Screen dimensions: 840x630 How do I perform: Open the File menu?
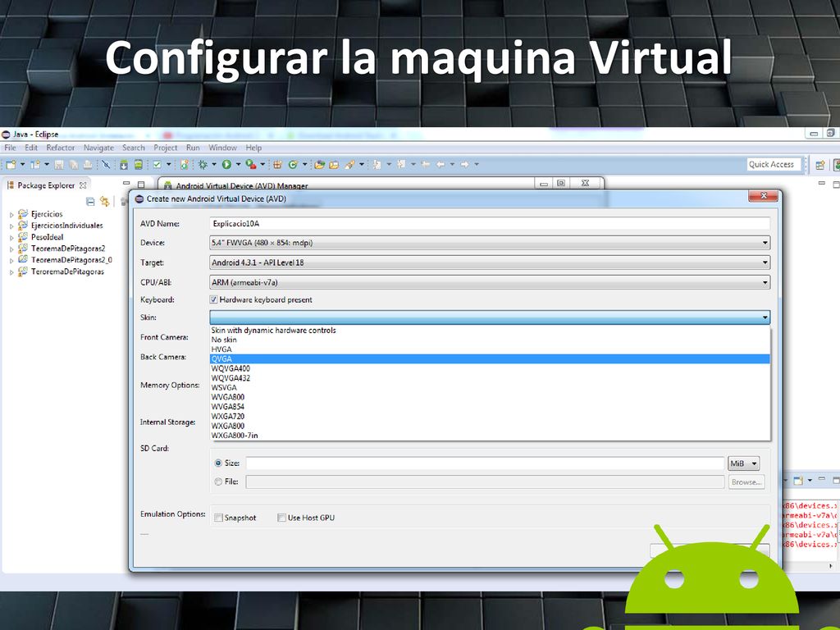10,148
